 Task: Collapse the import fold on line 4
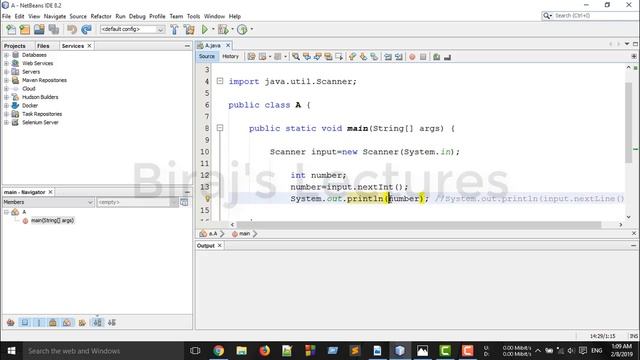pos(220,81)
